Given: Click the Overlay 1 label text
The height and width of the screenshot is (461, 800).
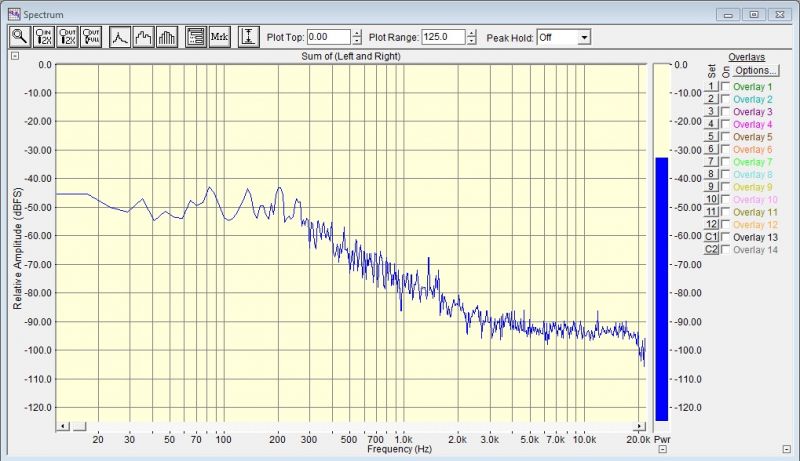Looking at the screenshot, I should coord(753,87).
